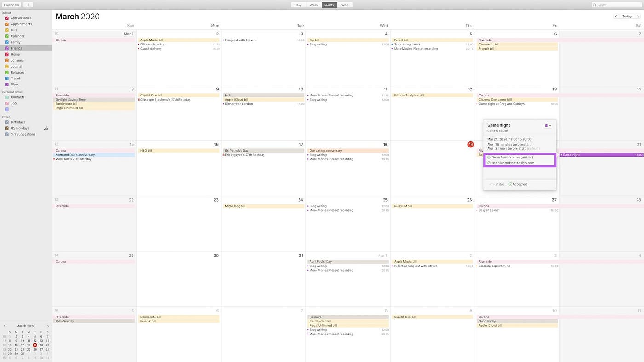Image resolution: width=644 pixels, height=362 pixels.
Task: Click mini calendar next month arrow
Action: pos(48,326)
